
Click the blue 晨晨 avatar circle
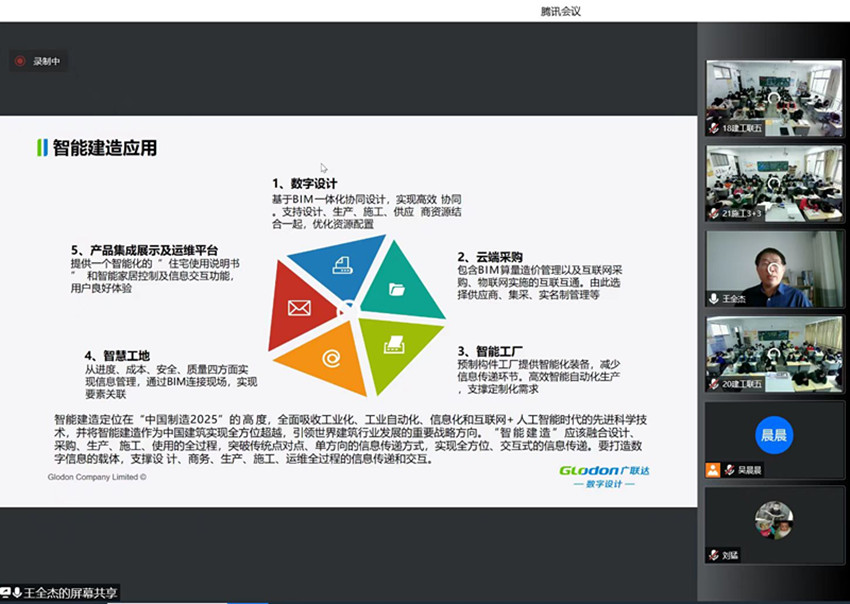773,434
